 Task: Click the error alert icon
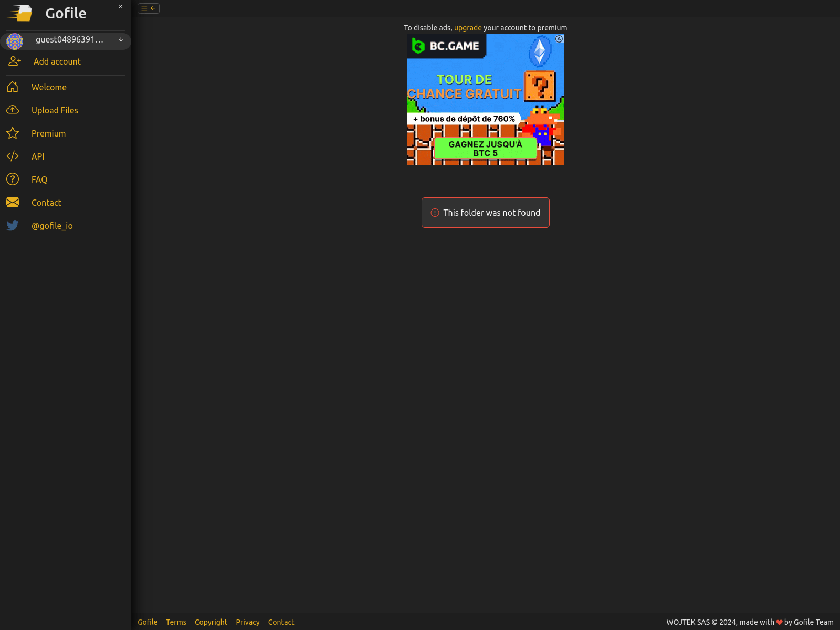[435, 213]
